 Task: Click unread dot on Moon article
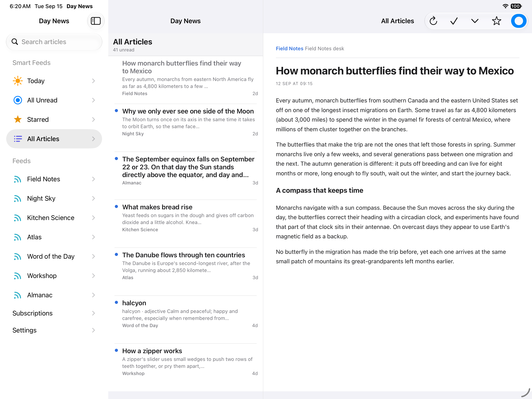116,111
